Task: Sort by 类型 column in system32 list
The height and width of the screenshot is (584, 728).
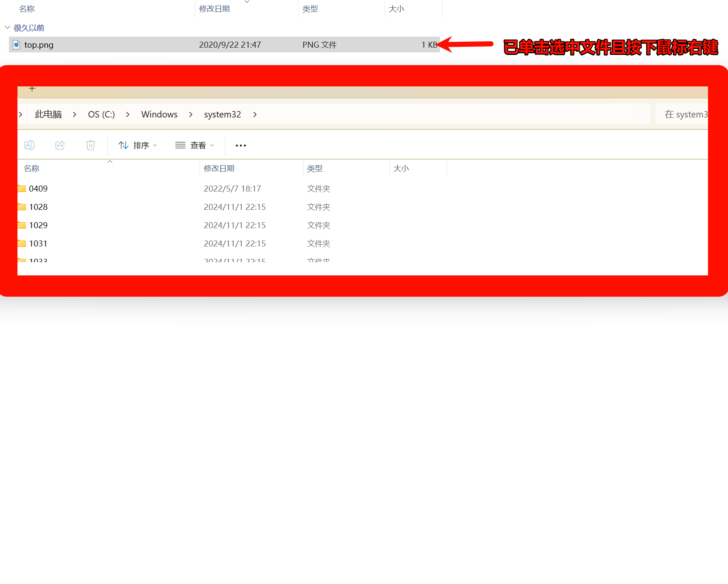Action: tap(315, 169)
